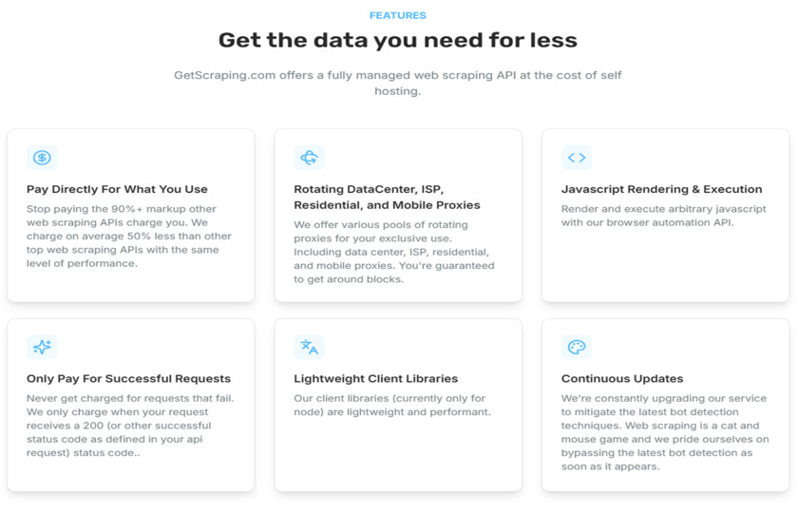This screenshot has height=532, width=798.
Task: Click 'Lightweight Client Libraries' title
Action: 376,378
